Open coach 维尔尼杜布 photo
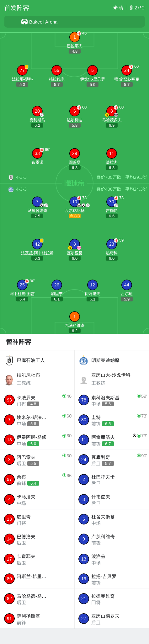The height and width of the screenshot is (644, 149). [x=9, y=379]
